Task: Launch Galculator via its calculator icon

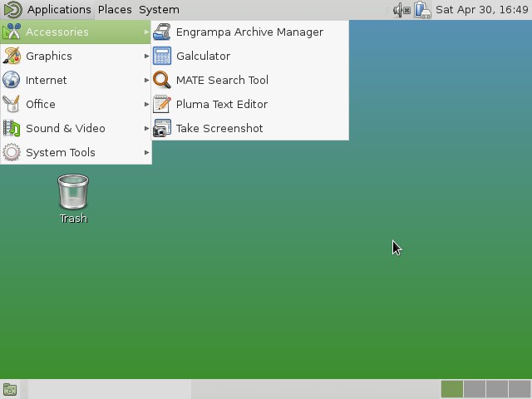Action: 162,56
